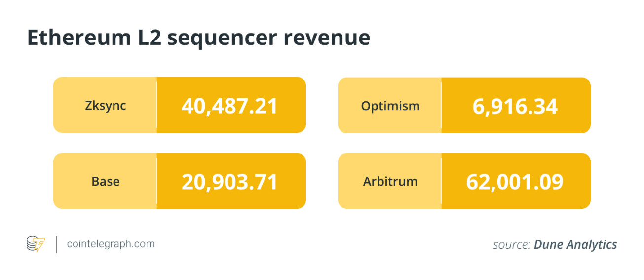Click the 'source:' label text
644x280 pixels.
[x=512, y=244]
